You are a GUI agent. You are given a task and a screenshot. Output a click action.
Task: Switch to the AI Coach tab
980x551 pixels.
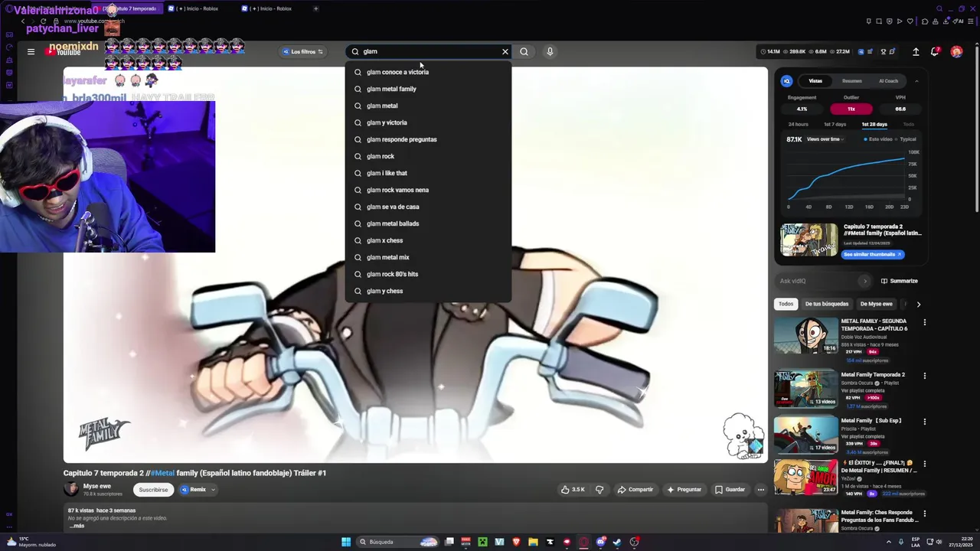[x=888, y=81]
